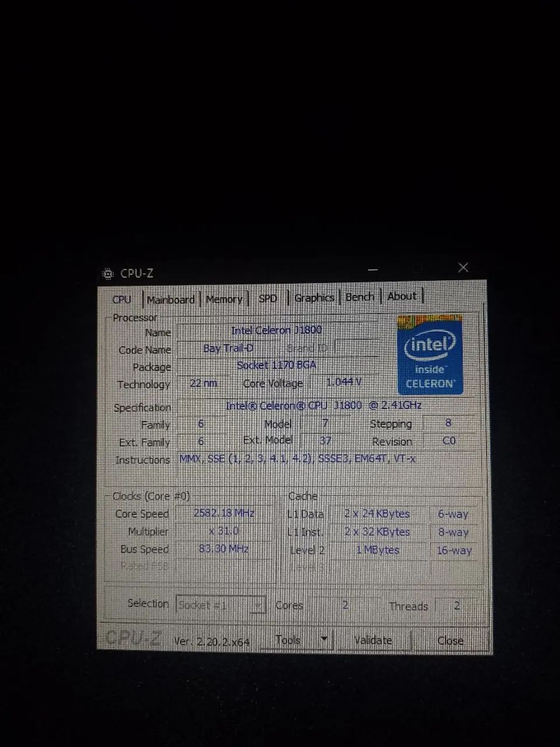Click the Revision value C0

point(449,441)
